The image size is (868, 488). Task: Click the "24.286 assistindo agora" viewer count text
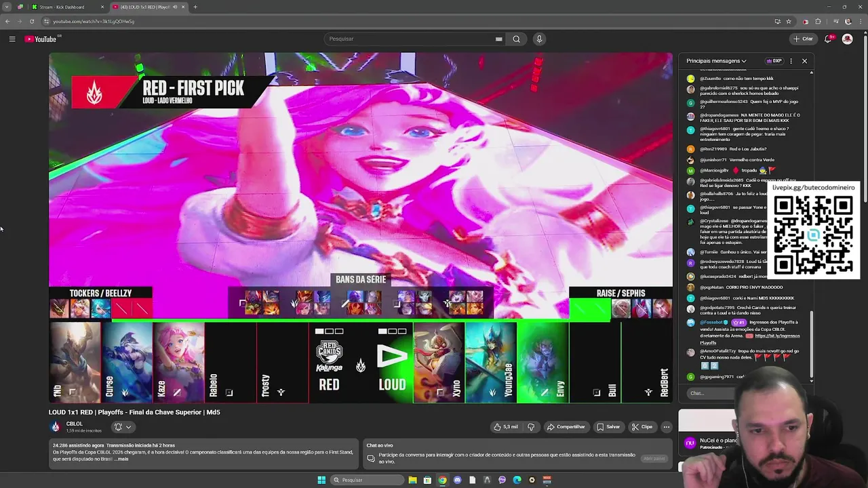[x=78, y=445]
